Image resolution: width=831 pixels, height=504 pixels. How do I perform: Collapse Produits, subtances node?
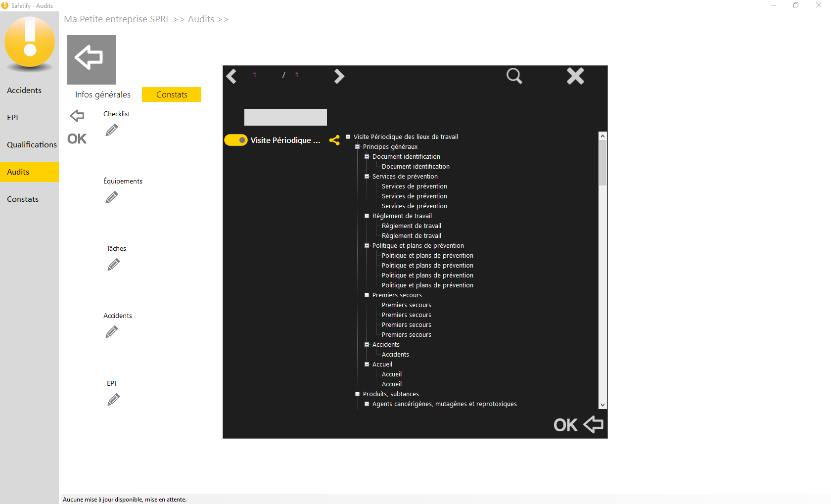[x=357, y=394]
